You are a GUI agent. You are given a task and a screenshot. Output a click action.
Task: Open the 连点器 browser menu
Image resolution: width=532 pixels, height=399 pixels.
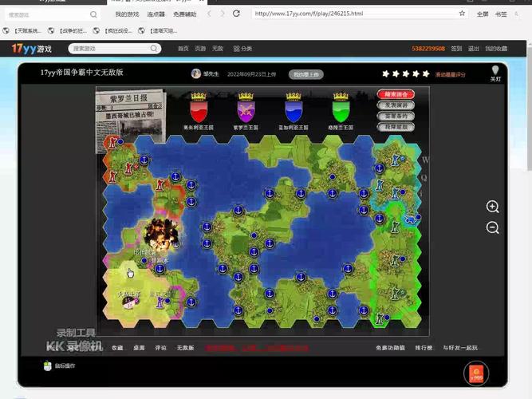pyautogui.click(x=156, y=14)
